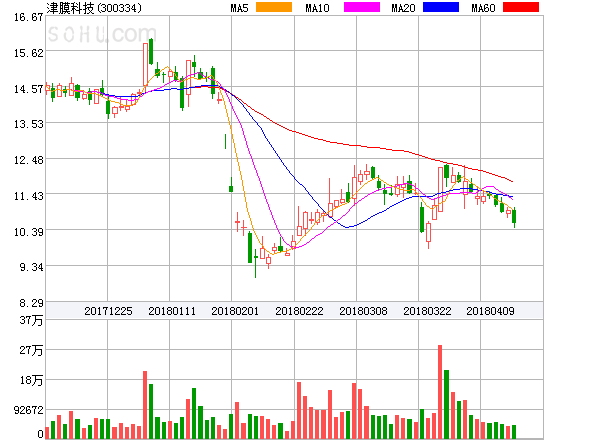Click the tall red candlestick near 15.62
Screen dimensions: 600x440
(x=145, y=64)
